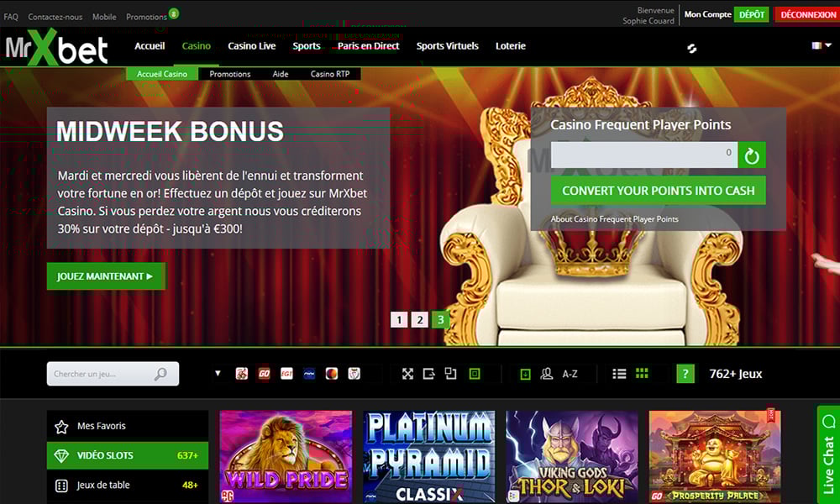Open fullscreen game mode icon

click(x=407, y=374)
